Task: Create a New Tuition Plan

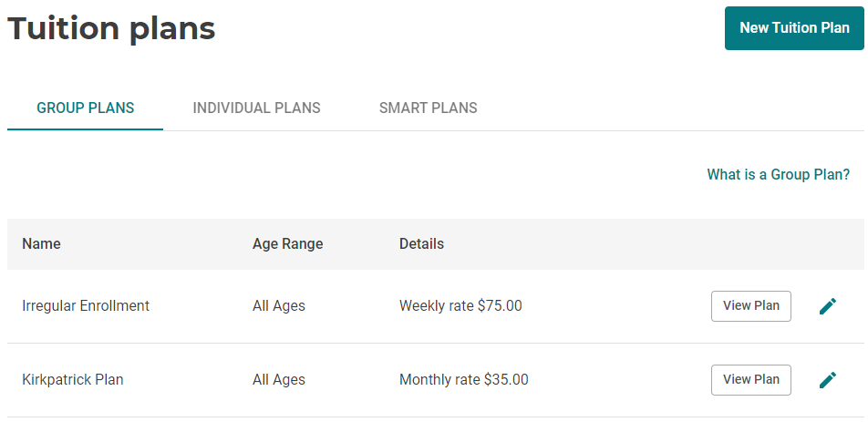Action: pos(794,28)
